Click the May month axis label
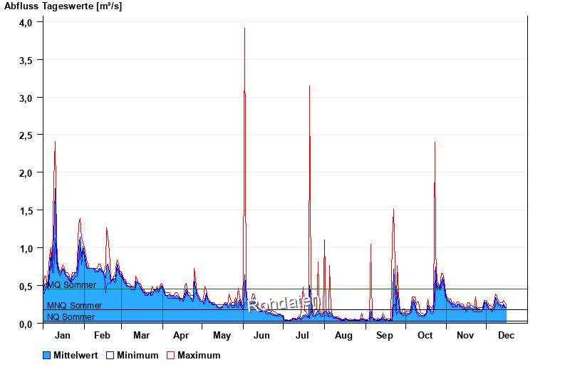570x392 pixels. tap(222, 335)
